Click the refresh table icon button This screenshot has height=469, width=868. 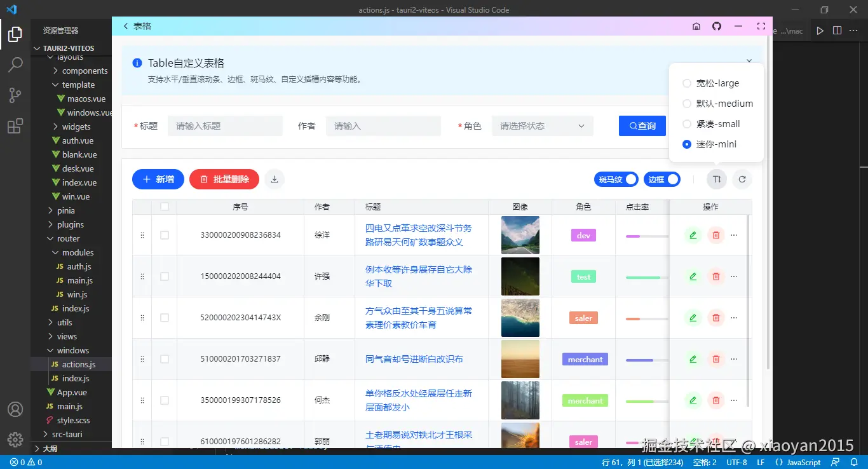pyautogui.click(x=742, y=179)
